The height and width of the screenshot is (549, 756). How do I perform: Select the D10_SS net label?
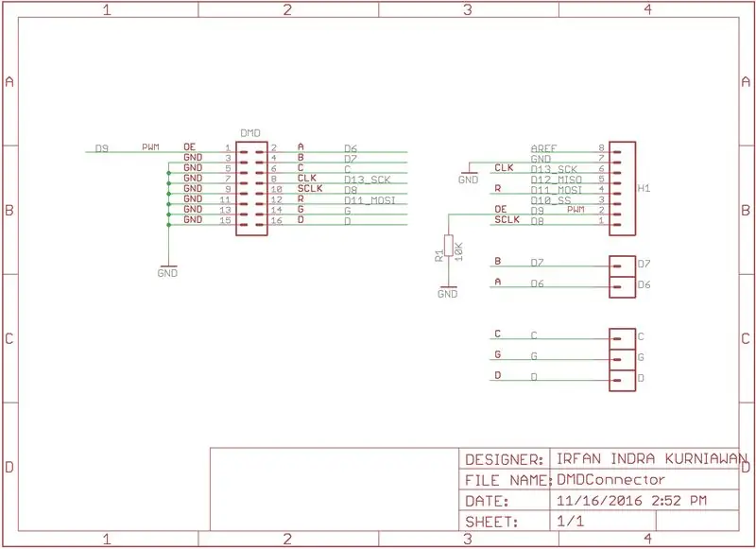click(x=551, y=200)
